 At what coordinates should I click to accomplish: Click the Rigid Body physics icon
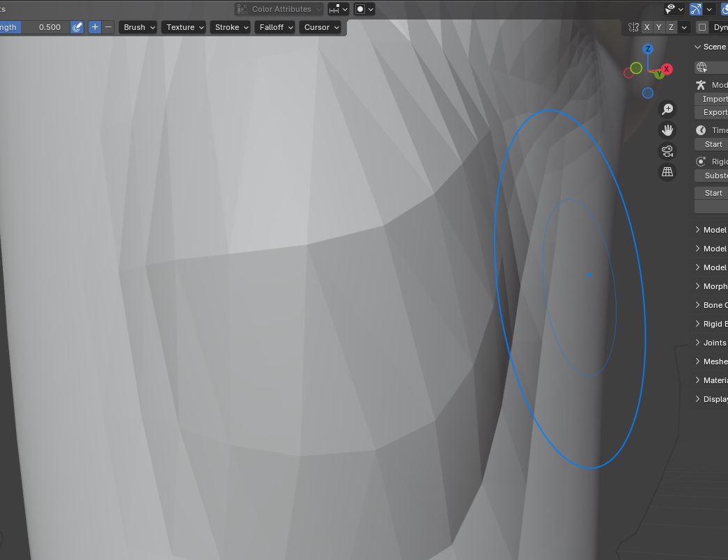pos(701,162)
